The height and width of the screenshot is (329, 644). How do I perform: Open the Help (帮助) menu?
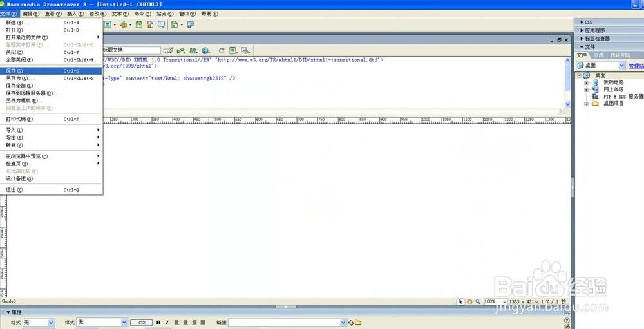pyautogui.click(x=209, y=14)
